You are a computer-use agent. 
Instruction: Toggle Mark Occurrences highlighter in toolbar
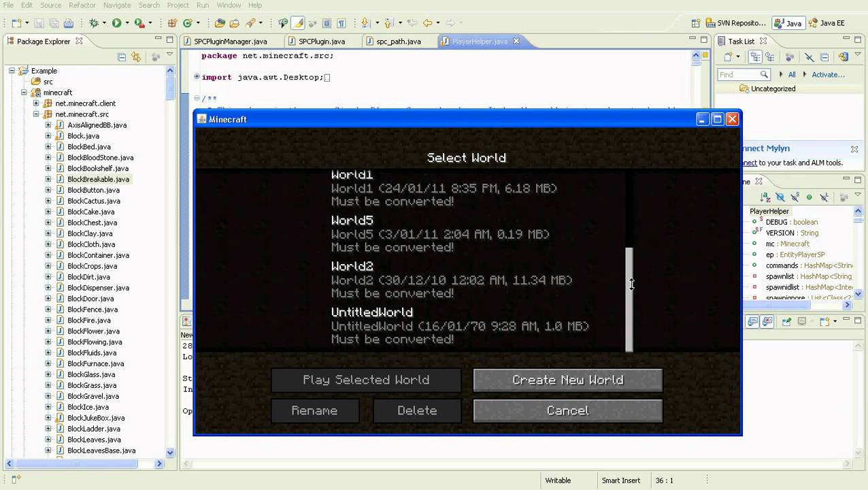pyautogui.click(x=298, y=23)
